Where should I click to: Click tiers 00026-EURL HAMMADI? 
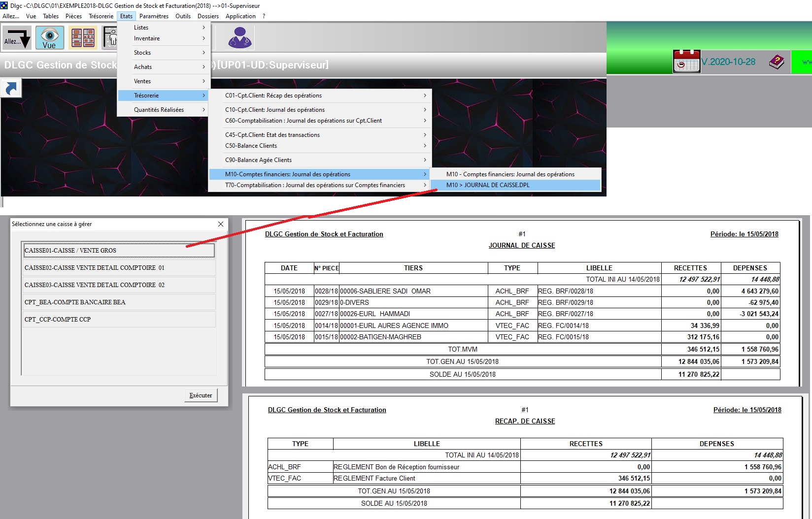pos(375,314)
